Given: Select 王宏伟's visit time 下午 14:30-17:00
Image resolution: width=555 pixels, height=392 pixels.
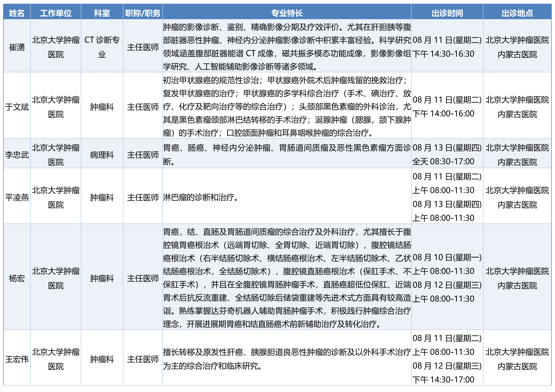Looking at the screenshot, I should (x=443, y=379).
